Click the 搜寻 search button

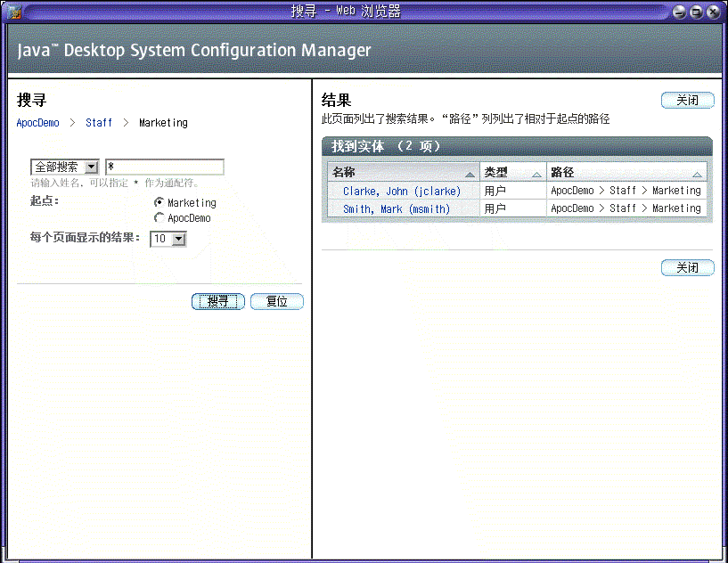click(x=217, y=302)
